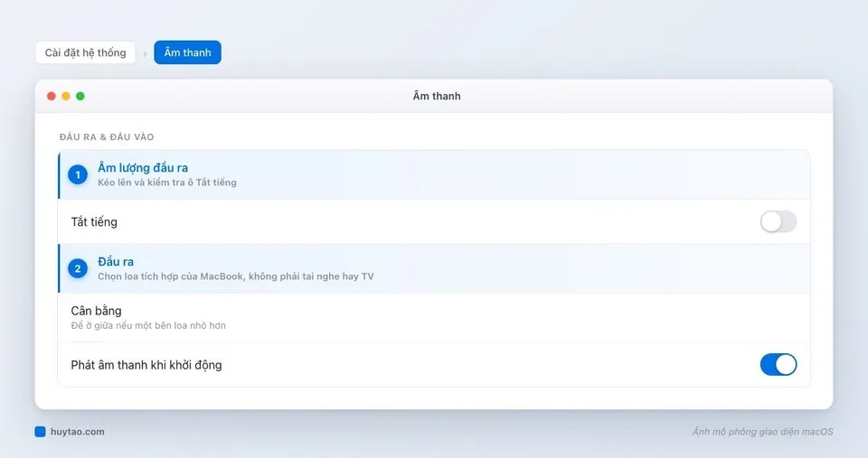Image resolution: width=868 pixels, height=458 pixels.
Task: Select the Âm thanh breadcrumb tab
Action: click(x=188, y=52)
